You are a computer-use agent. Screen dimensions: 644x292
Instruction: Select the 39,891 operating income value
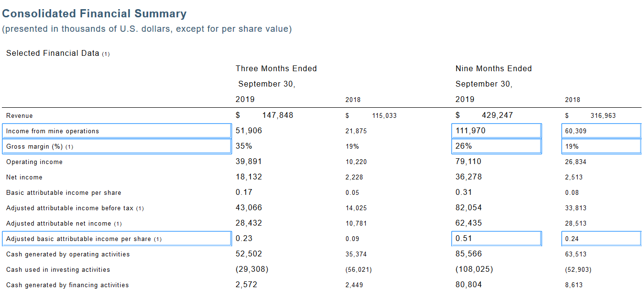pyautogui.click(x=248, y=162)
